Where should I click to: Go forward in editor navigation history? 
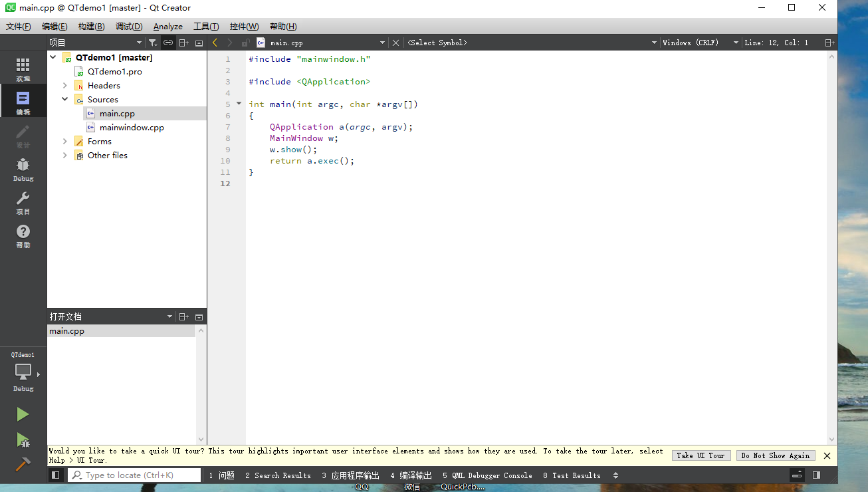pyautogui.click(x=230, y=43)
